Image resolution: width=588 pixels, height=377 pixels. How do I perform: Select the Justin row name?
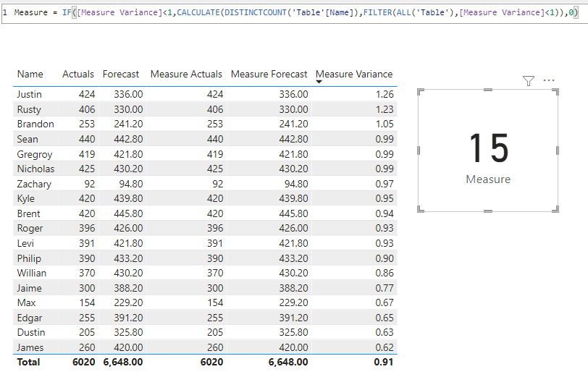[x=29, y=95]
